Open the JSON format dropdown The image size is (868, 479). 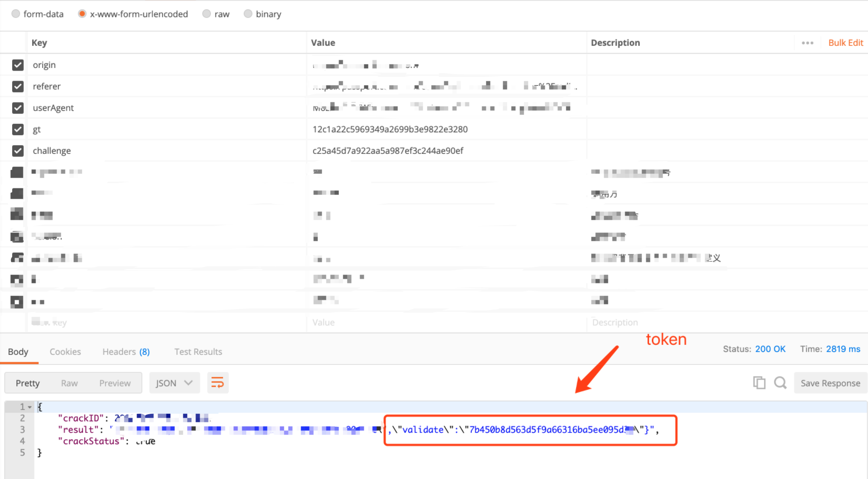[175, 383]
